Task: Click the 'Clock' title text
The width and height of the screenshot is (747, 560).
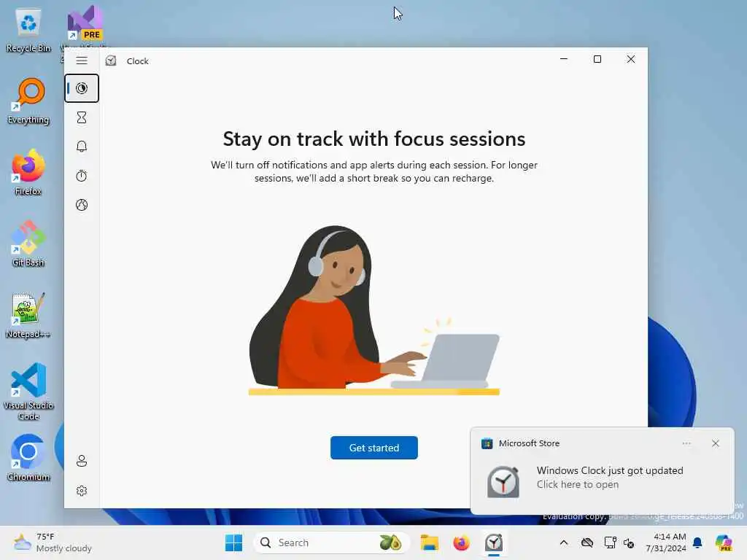Action: [x=138, y=61]
